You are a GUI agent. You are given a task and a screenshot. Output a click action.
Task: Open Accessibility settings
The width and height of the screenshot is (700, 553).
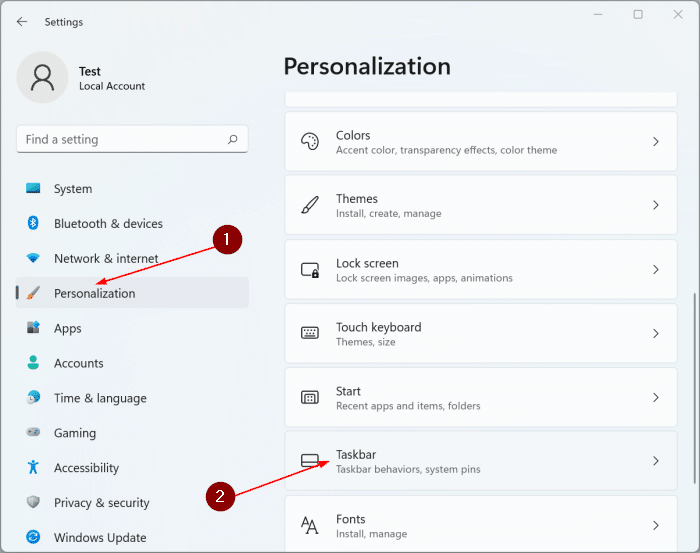(x=132, y=467)
